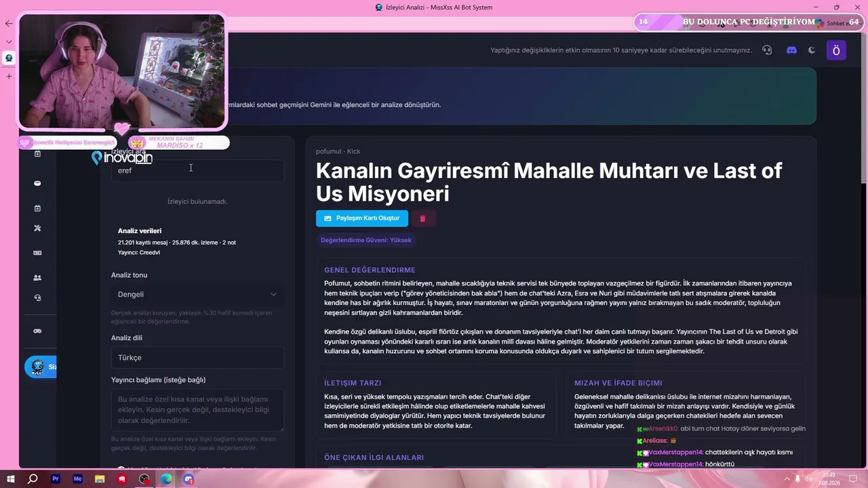Select the pinned browser tab in the sidebar
The image size is (868, 488).
tap(9, 58)
